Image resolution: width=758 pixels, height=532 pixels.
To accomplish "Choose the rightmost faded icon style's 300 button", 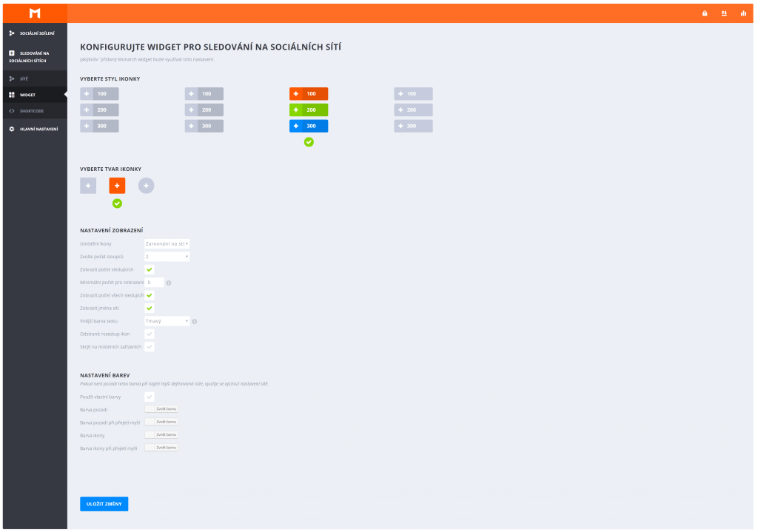I will pos(413,126).
